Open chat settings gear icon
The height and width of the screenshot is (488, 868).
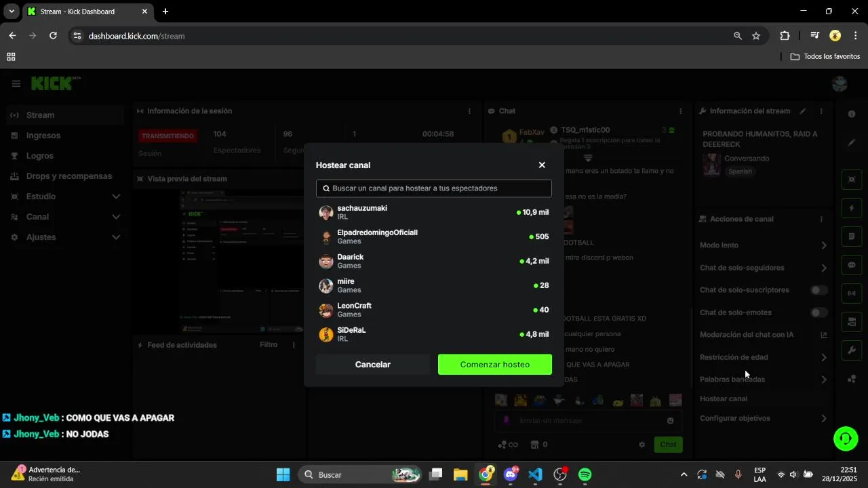[642, 445]
